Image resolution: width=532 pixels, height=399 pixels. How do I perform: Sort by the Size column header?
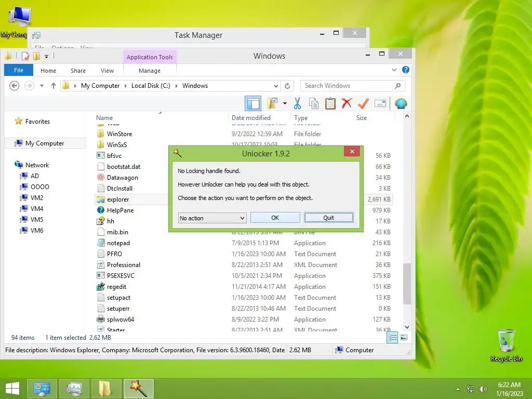click(362, 118)
